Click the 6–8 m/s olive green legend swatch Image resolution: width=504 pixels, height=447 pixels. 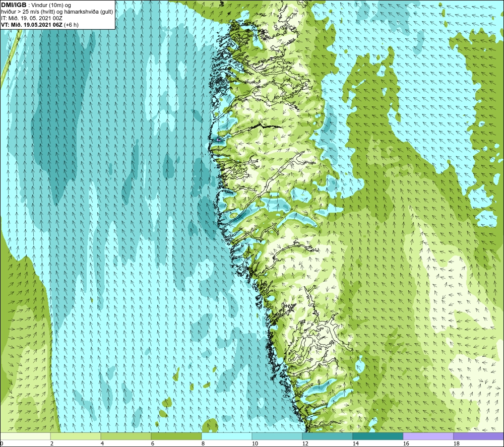point(176,436)
